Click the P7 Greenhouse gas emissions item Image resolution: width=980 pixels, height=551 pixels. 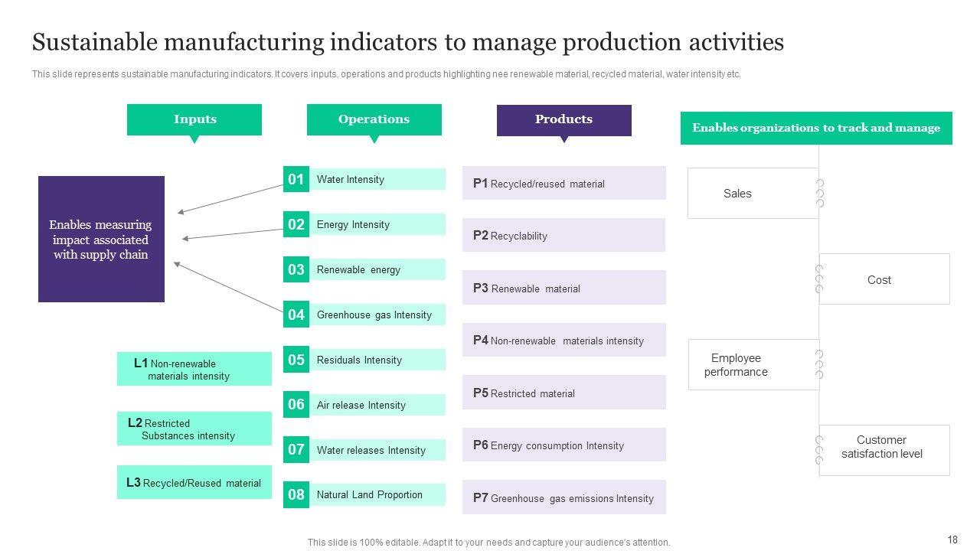(563, 497)
